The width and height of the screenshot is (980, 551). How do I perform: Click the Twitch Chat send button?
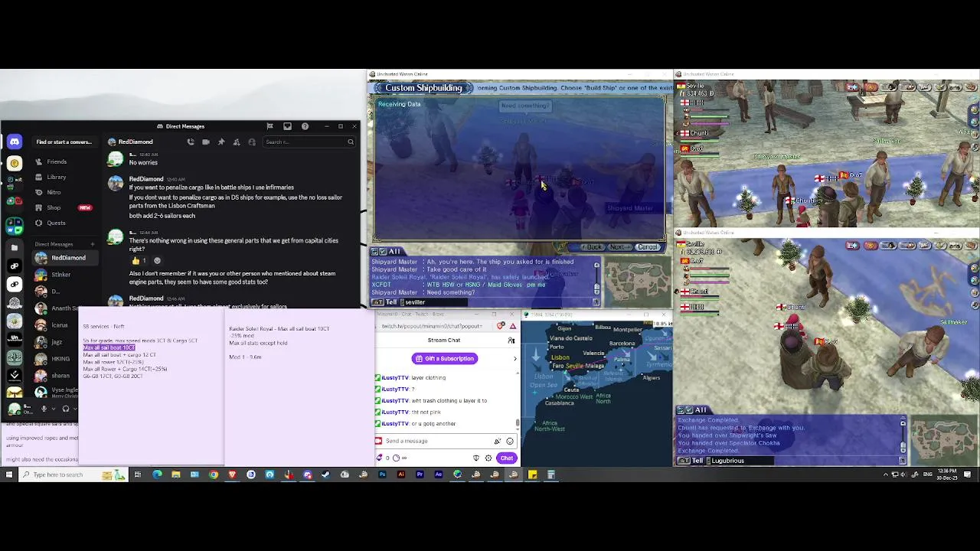[x=507, y=458]
